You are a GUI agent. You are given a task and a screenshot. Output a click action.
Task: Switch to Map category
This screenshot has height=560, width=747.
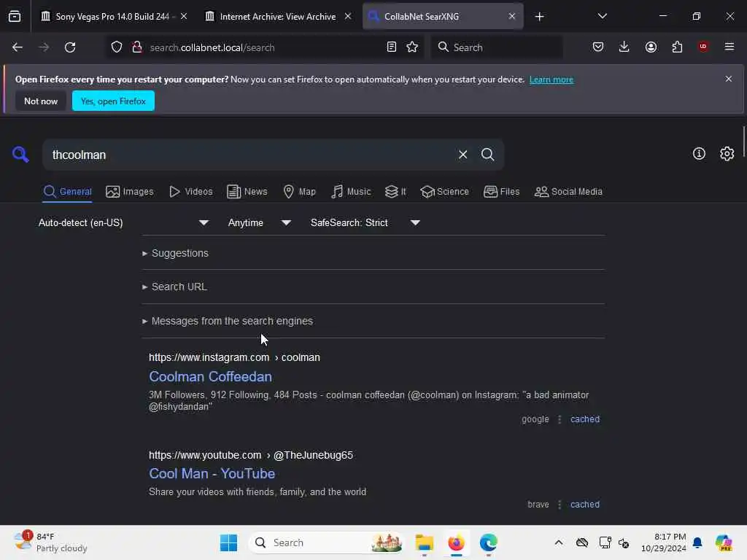tap(299, 192)
